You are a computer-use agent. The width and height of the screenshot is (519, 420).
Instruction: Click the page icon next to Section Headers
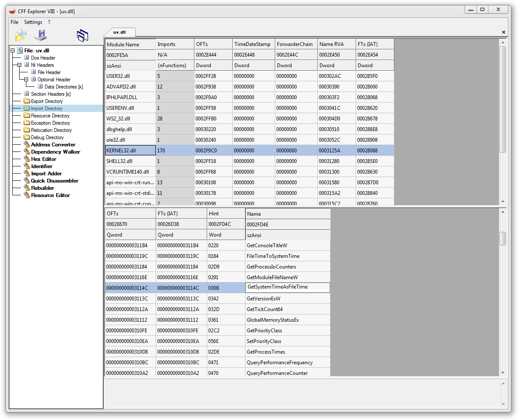(27, 94)
